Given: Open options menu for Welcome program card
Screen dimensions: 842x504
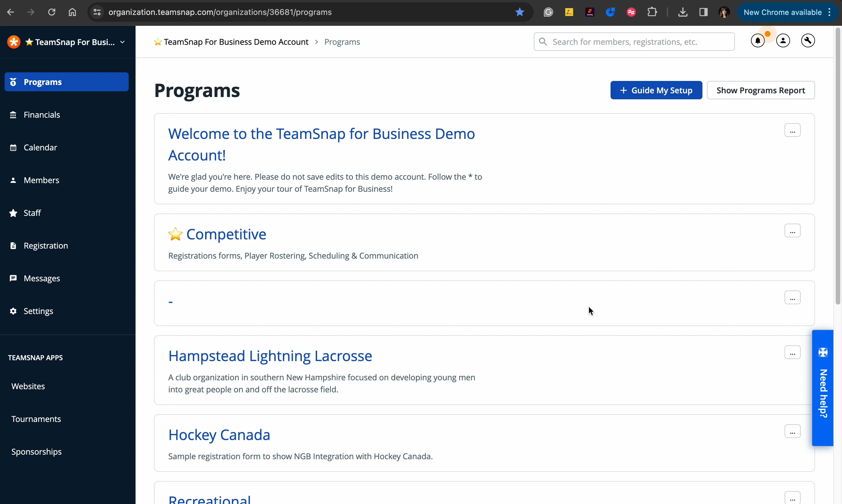Looking at the screenshot, I should coord(792,130).
